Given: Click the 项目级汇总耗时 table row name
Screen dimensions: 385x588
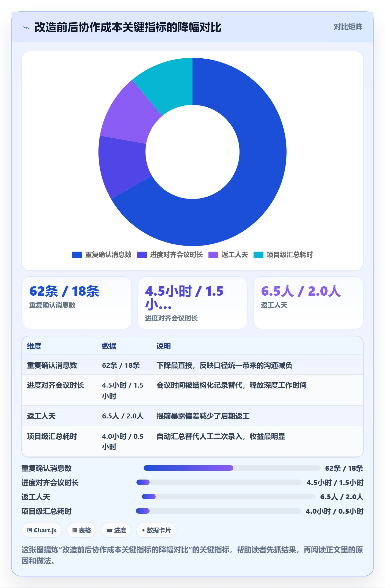Looking at the screenshot, I should [x=52, y=436].
